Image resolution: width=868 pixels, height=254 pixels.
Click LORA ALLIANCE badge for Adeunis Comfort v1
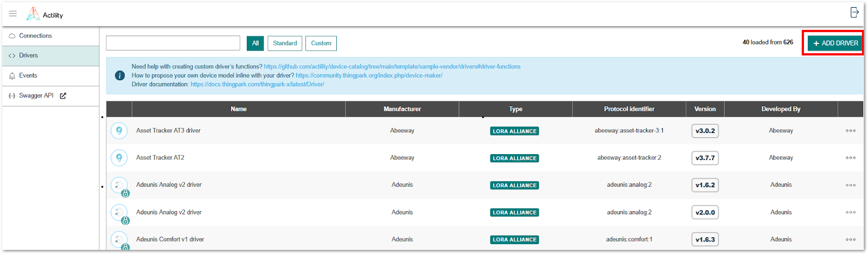tap(514, 240)
